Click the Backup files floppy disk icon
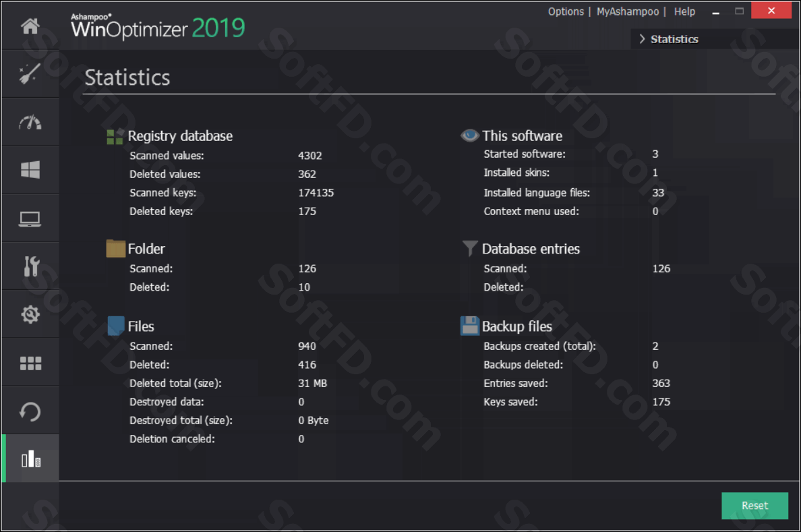Viewport: 801px width, 532px height. pos(469,326)
